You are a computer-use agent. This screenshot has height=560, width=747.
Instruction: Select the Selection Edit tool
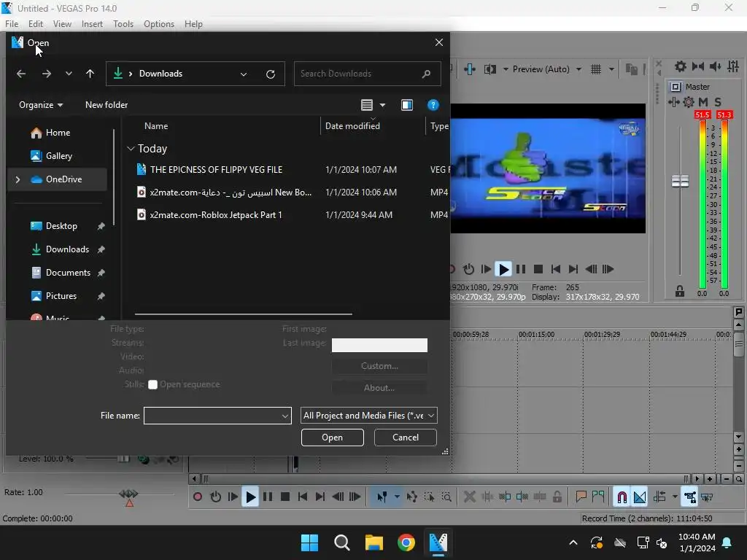click(x=429, y=497)
